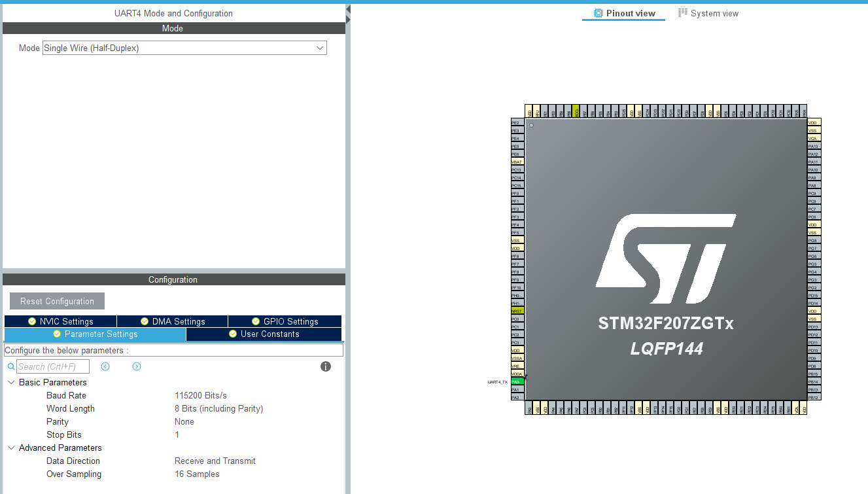The image size is (868, 494).
Task: Go to previous search result arrow
Action: click(x=105, y=366)
